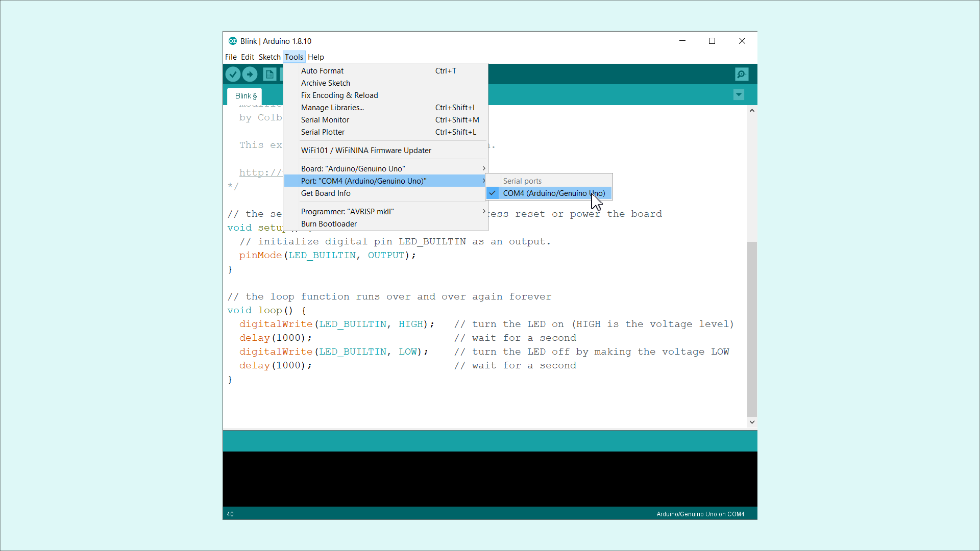Click '// initialize digital pin LED_BUILTIN' comment

click(395, 241)
